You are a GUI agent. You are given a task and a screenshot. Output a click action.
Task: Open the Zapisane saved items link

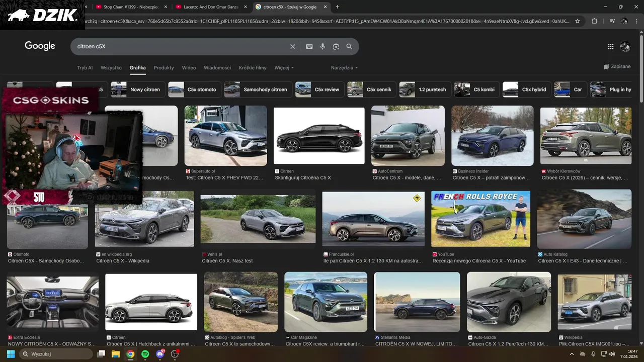(617, 67)
